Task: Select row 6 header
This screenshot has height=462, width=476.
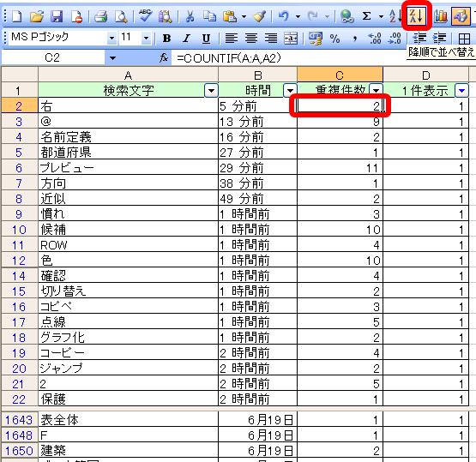Action: [19, 167]
